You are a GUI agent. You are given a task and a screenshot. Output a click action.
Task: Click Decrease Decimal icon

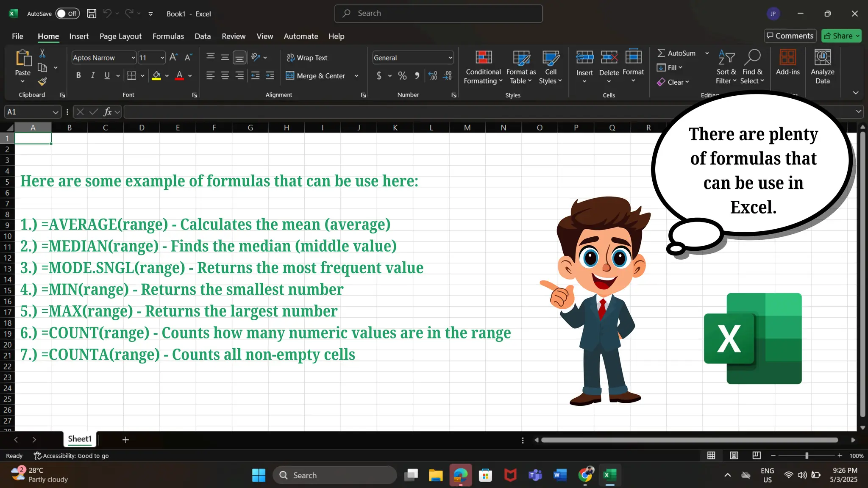click(448, 75)
